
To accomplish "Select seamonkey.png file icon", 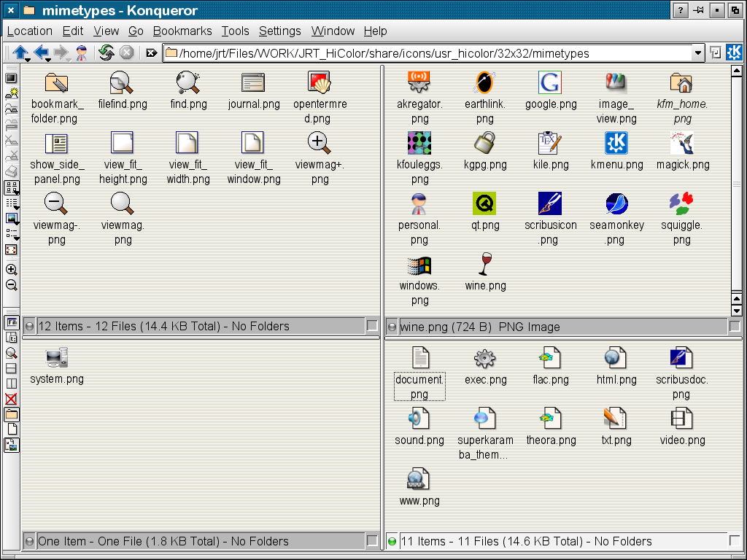I will click(616, 203).
